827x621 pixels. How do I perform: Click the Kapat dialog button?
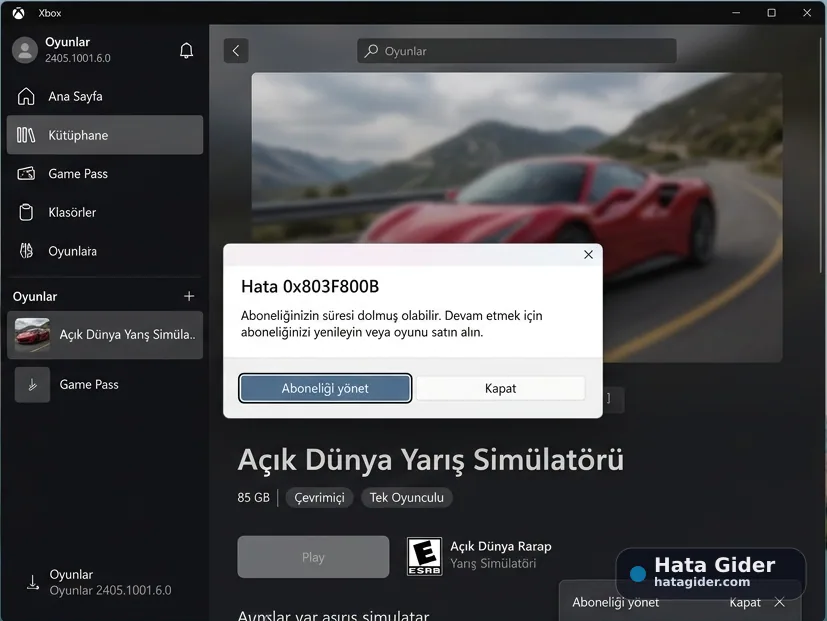[x=500, y=388]
